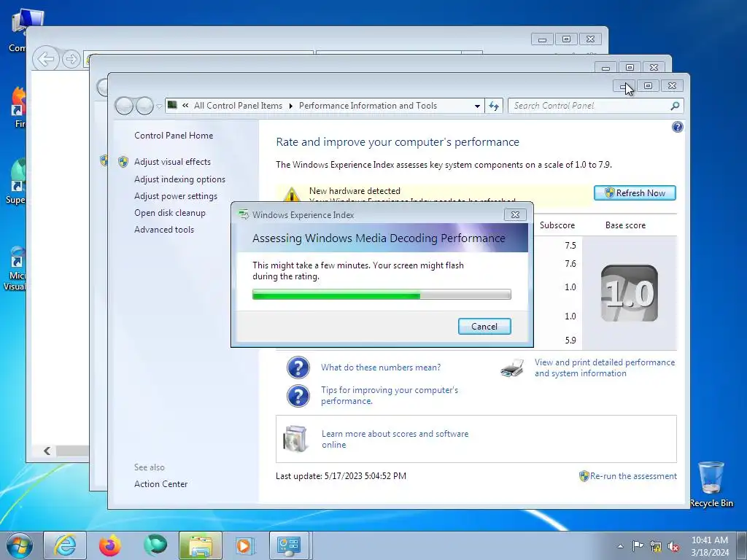Click the Action Center flag tray icon
Screen dimensions: 747x560
(x=637, y=545)
